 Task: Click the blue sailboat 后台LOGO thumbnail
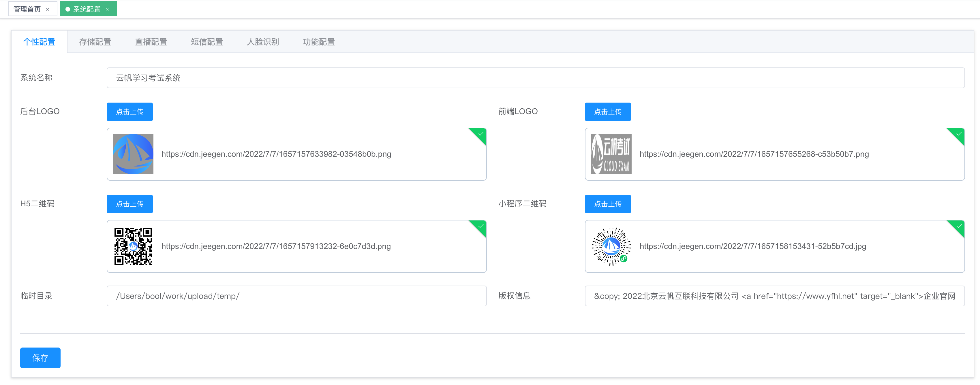(x=133, y=154)
